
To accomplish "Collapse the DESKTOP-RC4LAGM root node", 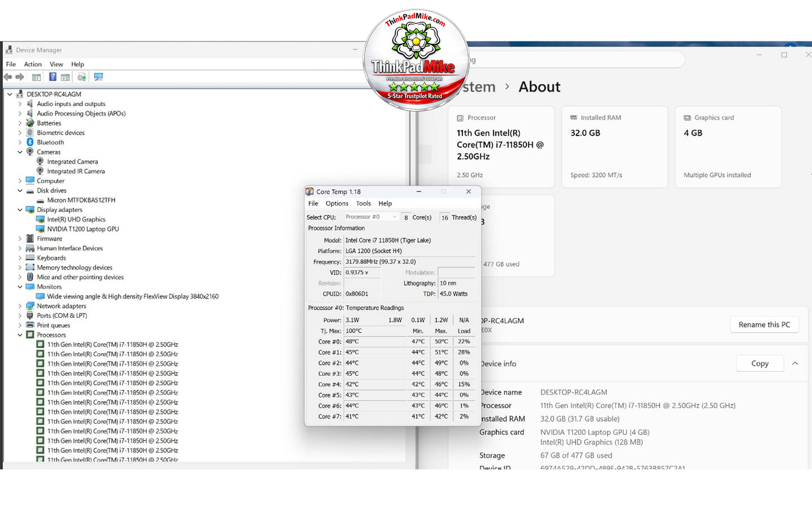I will coord(10,94).
